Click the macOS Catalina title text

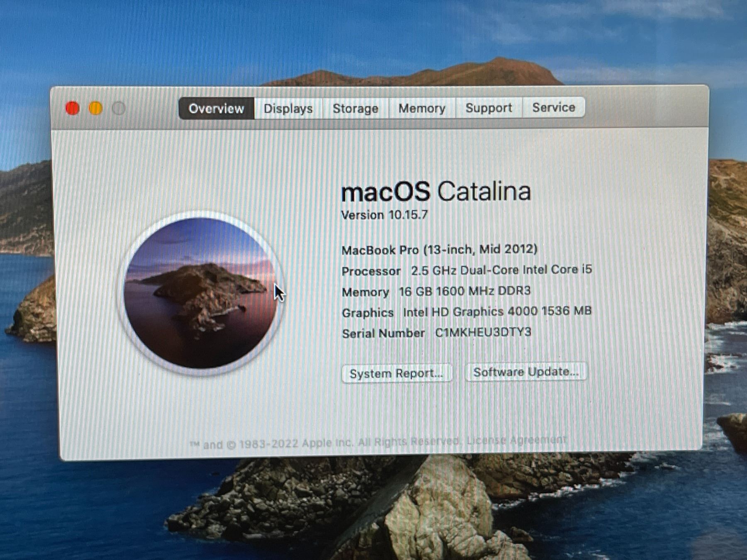coord(435,192)
